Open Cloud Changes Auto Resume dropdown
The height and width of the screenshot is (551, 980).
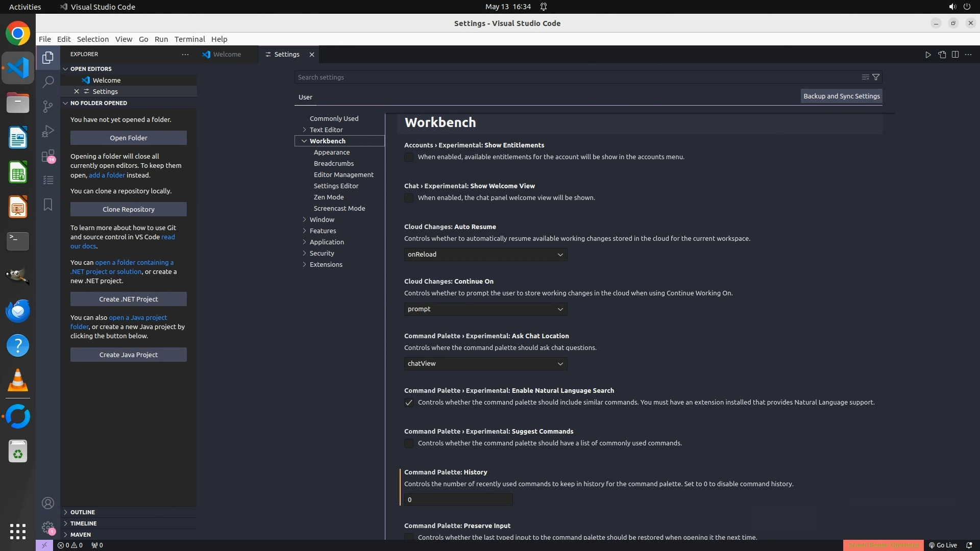pyautogui.click(x=485, y=255)
